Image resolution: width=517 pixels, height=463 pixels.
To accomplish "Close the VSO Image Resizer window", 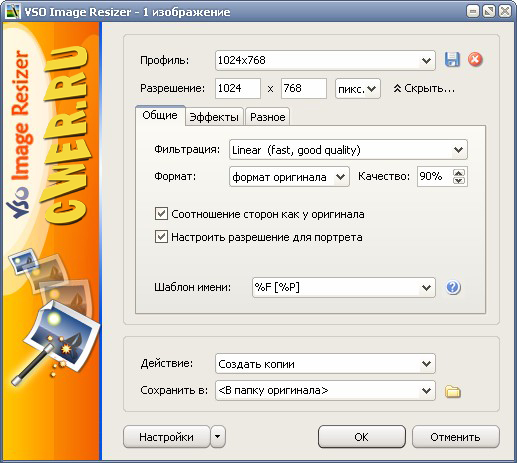I will (505, 12).
